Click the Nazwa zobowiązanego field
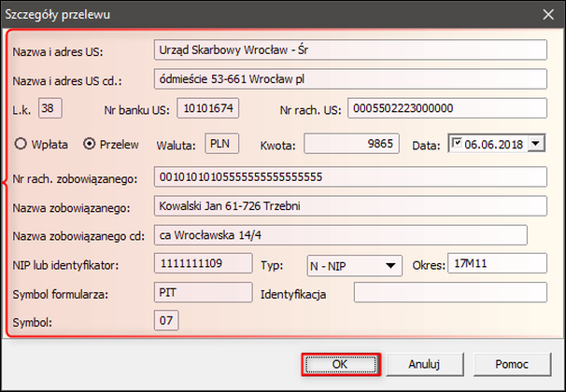Screen dimensions: 566x392 pos(350,206)
